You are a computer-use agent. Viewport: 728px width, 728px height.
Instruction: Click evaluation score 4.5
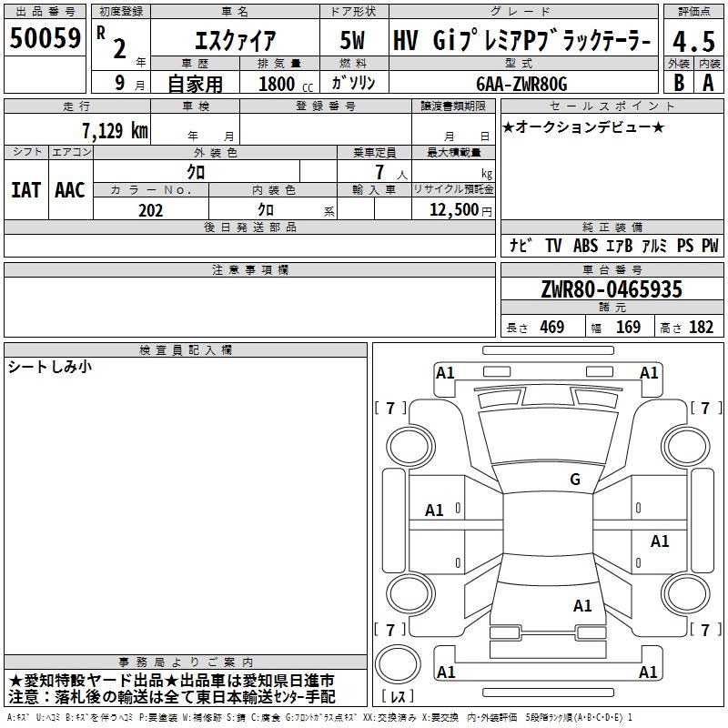693,41
